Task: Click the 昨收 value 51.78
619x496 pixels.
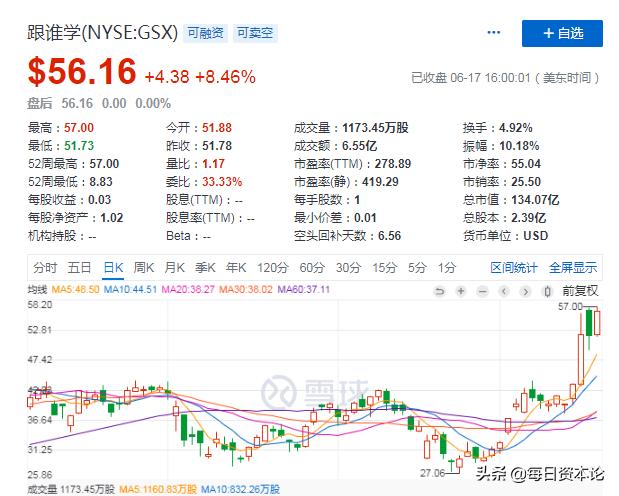Action: coord(217,146)
